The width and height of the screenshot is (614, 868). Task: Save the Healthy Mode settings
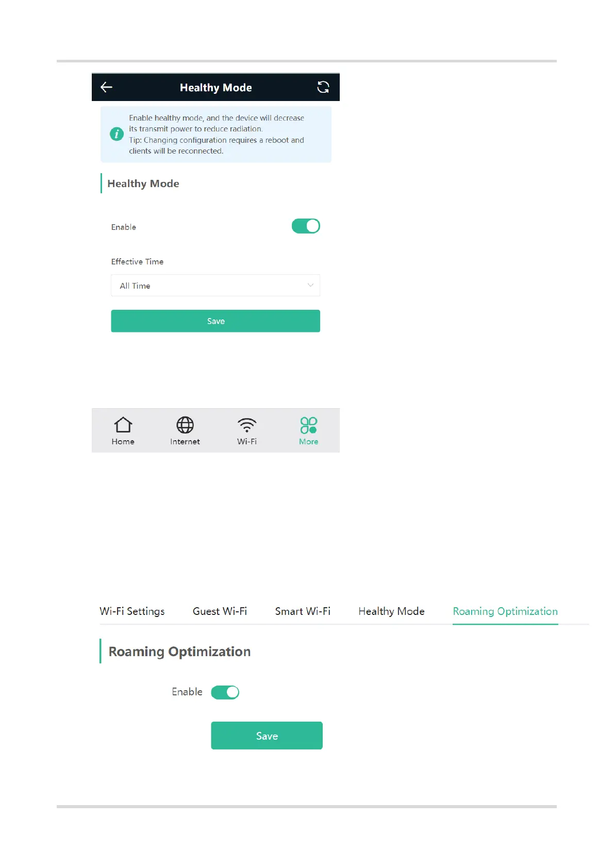(215, 321)
